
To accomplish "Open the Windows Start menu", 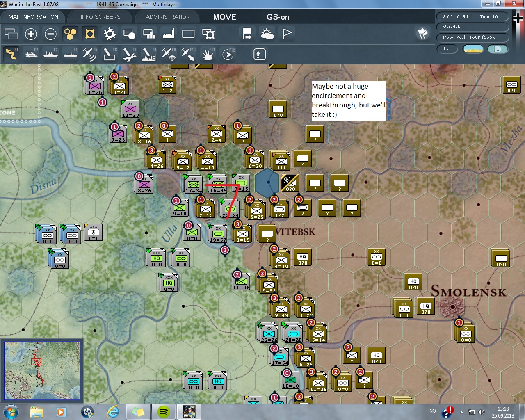I will 11,412.
